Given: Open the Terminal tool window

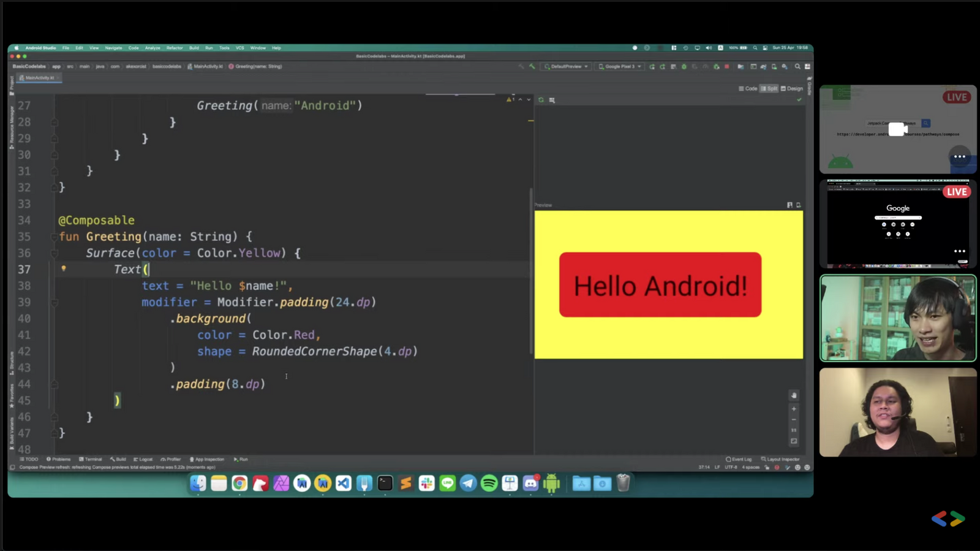Looking at the screenshot, I should click(90, 459).
